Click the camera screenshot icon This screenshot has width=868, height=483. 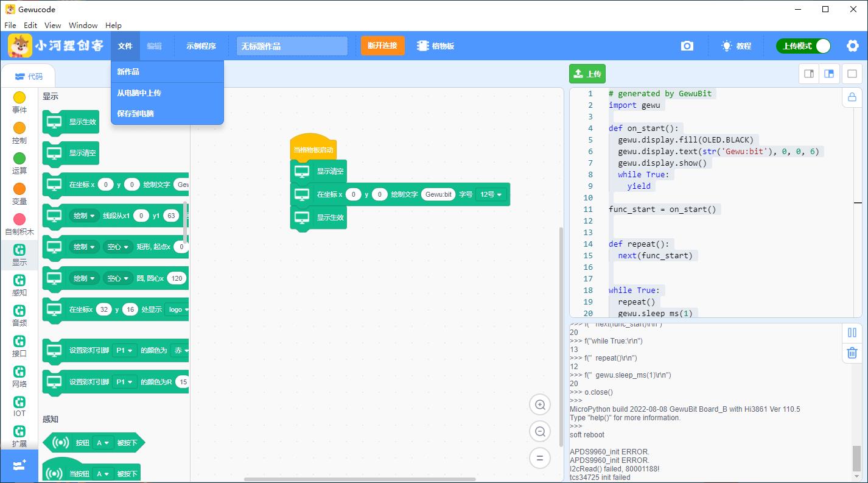coord(687,46)
